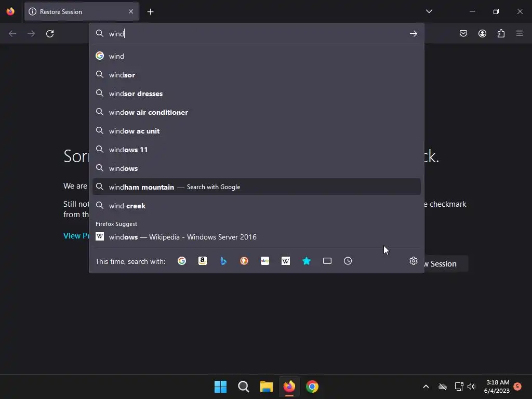Select the 'windows 11' suggestion
532x399 pixels.
tap(257, 149)
